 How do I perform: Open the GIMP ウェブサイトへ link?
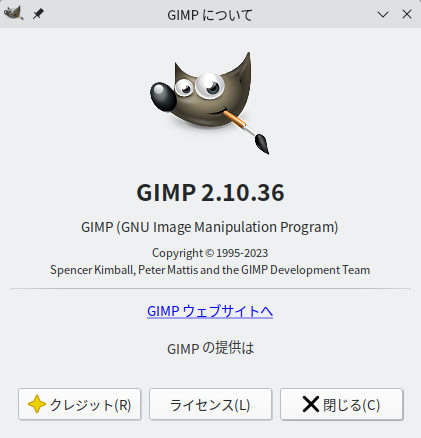coord(210,311)
